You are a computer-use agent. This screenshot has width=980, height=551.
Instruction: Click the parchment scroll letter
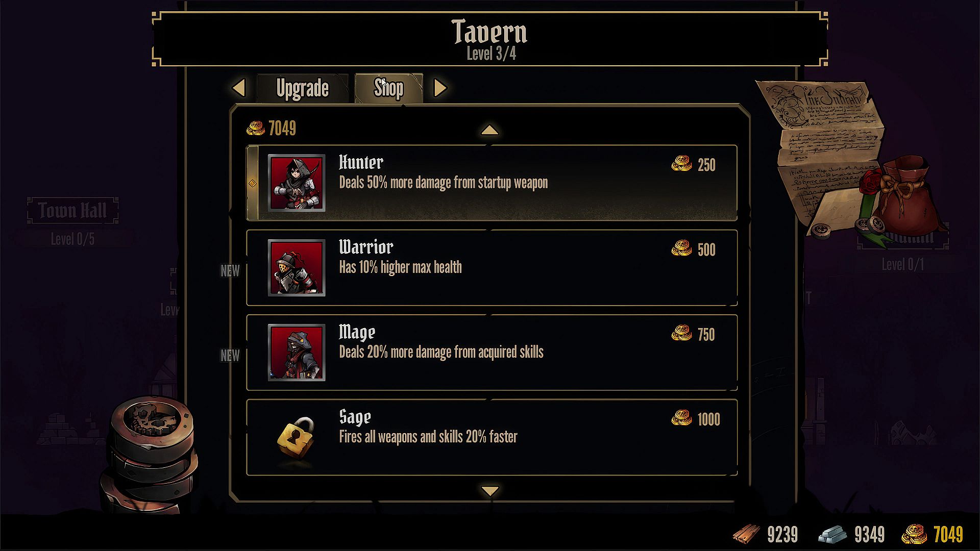pos(822,148)
